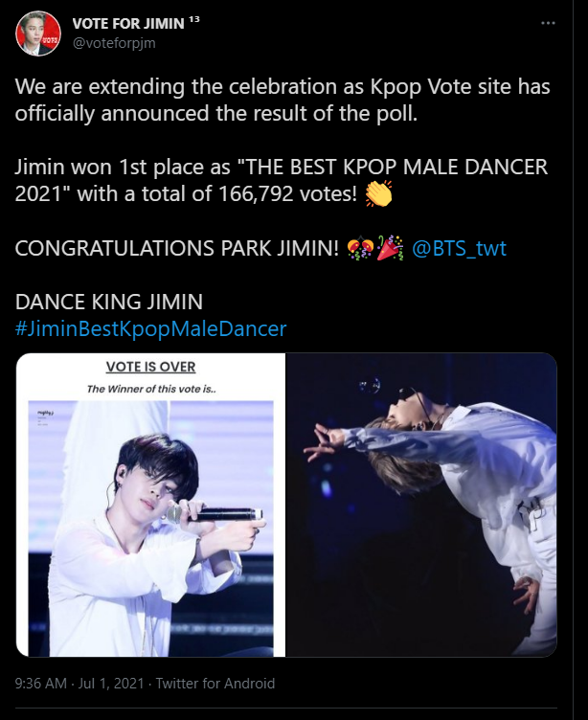Click the CONGRATULATIONS PARK JIMIN text
This screenshot has width=588, height=720.
tap(177, 248)
